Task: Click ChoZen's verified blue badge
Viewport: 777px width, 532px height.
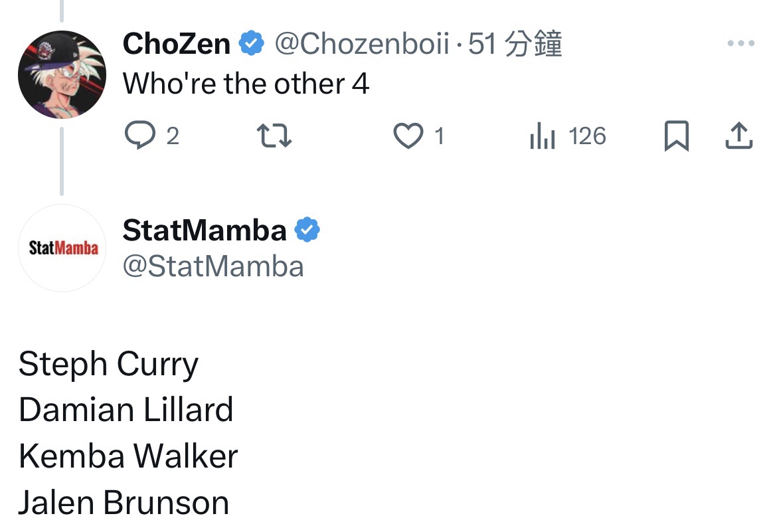Action: (x=252, y=44)
